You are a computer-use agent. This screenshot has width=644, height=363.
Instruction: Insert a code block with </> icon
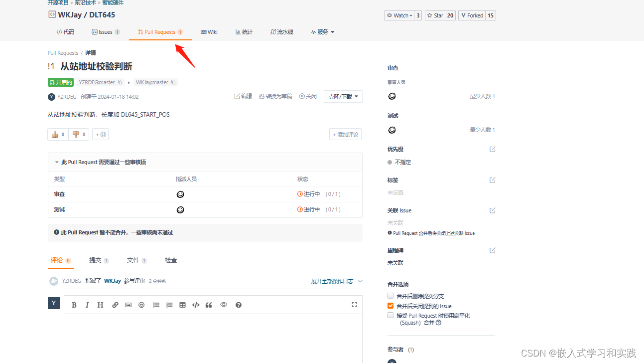pyautogui.click(x=196, y=305)
